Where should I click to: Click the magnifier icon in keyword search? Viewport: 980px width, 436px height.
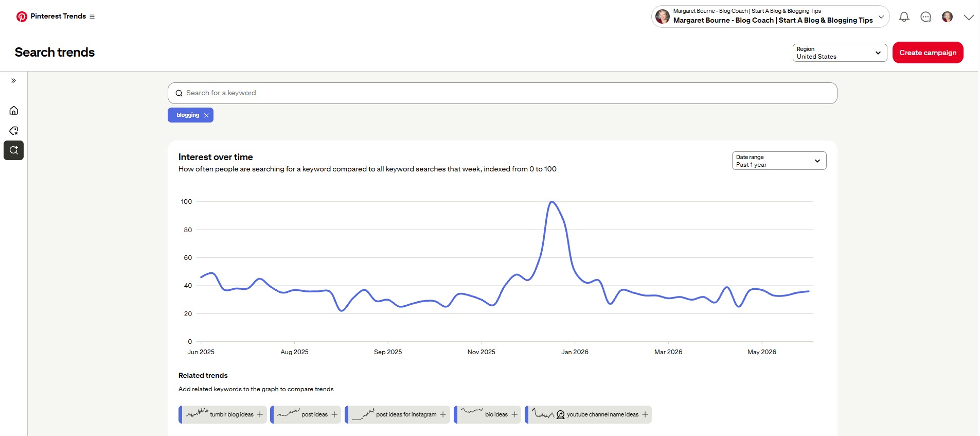(x=179, y=93)
